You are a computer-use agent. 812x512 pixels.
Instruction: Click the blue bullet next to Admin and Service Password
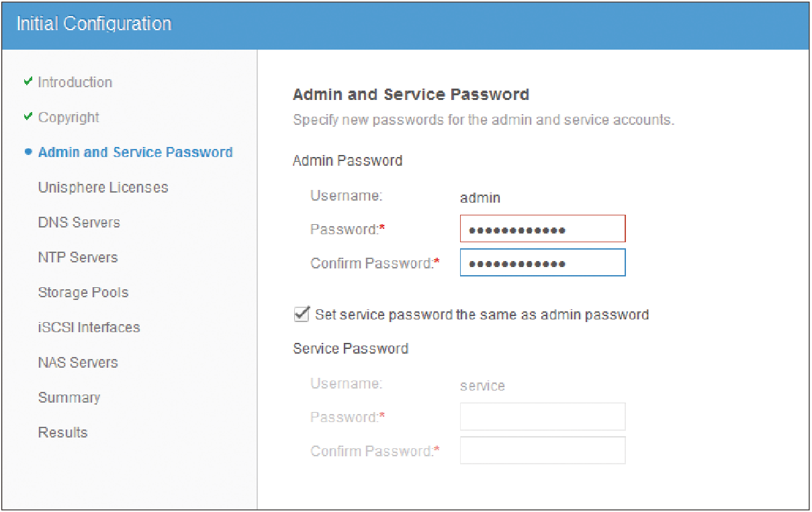[28, 152]
